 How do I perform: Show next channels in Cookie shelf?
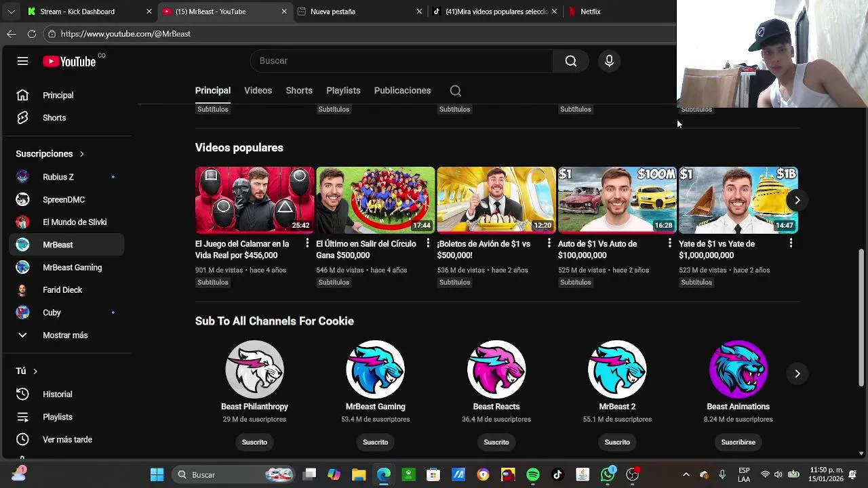(797, 373)
